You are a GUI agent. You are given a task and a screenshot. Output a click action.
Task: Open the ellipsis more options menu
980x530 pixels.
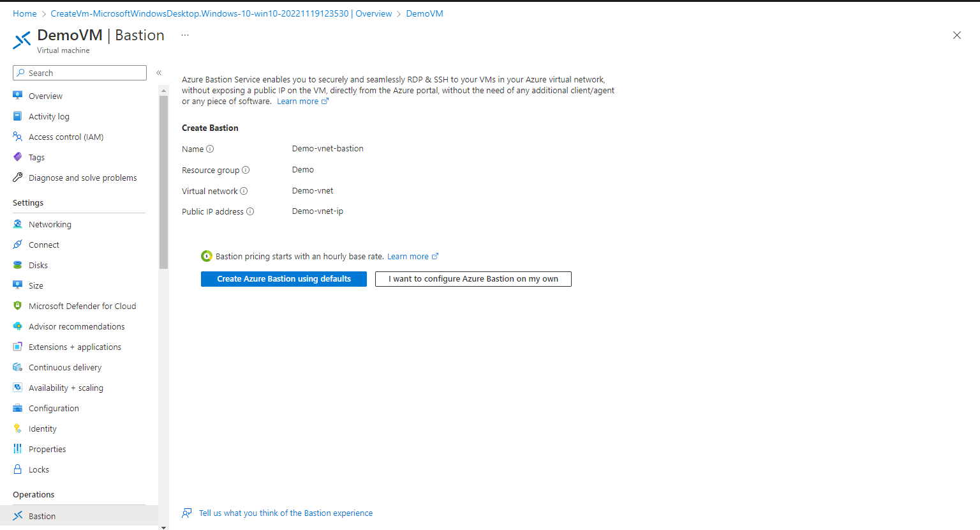[185, 35]
